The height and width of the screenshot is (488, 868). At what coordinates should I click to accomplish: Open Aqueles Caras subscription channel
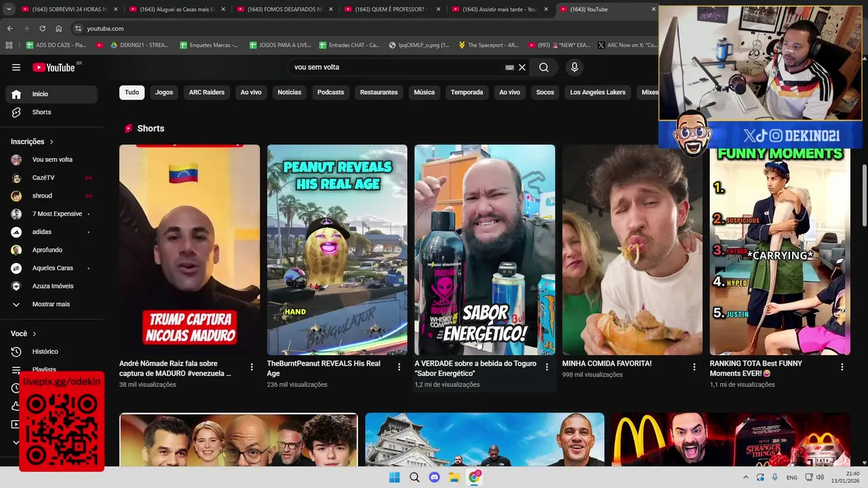[x=52, y=268]
